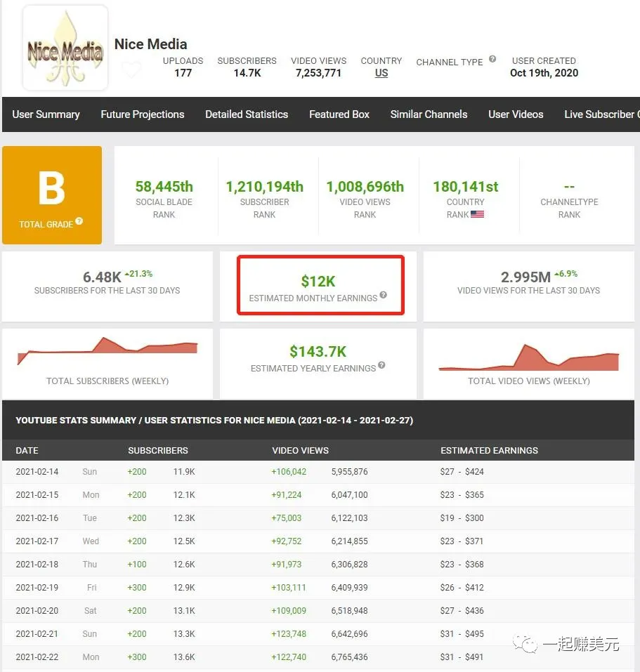The width and height of the screenshot is (640, 672).
Task: Click the +21.3% subscribers change indicator
Action: click(x=138, y=273)
